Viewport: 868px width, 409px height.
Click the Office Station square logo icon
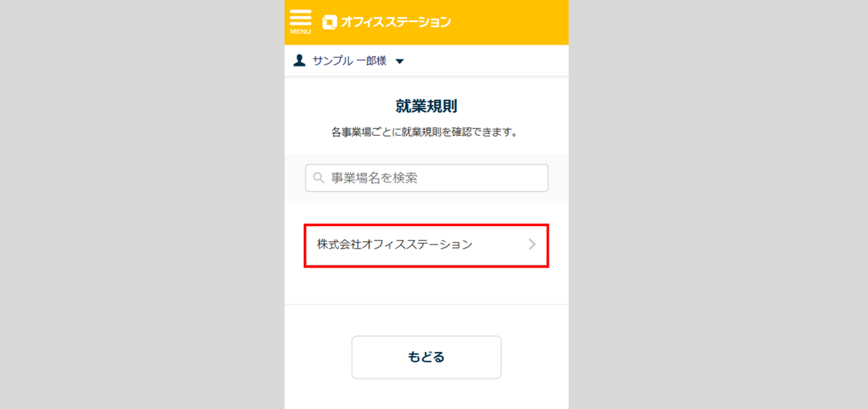tap(329, 22)
